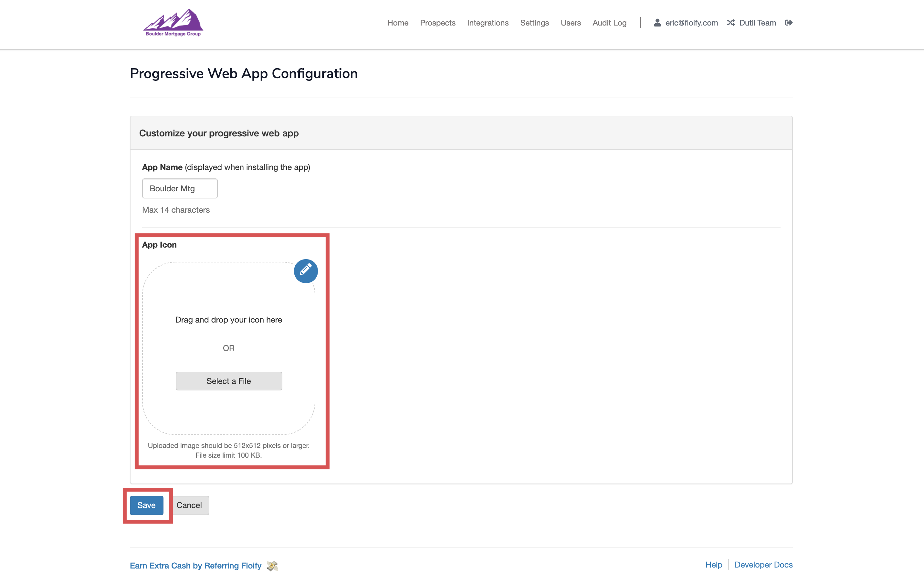This screenshot has height=574, width=924.
Task: Click the Dutil Team label
Action: (x=757, y=23)
